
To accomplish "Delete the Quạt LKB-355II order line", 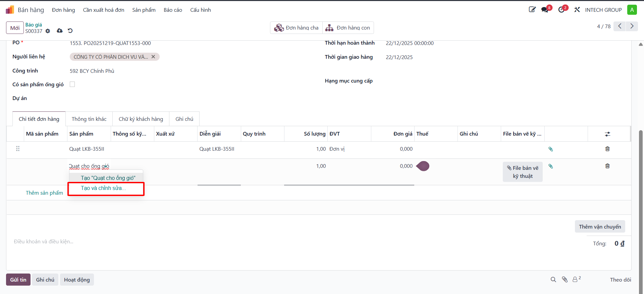I will coord(607,149).
